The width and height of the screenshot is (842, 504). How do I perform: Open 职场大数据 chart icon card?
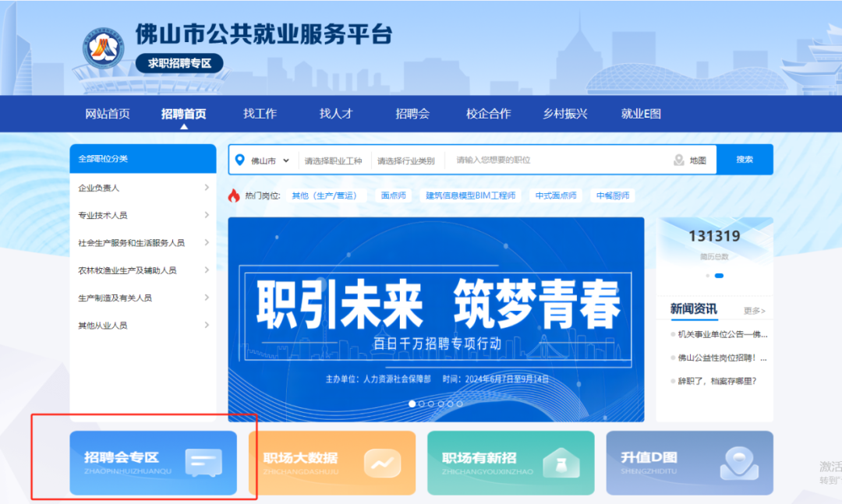[382, 463]
